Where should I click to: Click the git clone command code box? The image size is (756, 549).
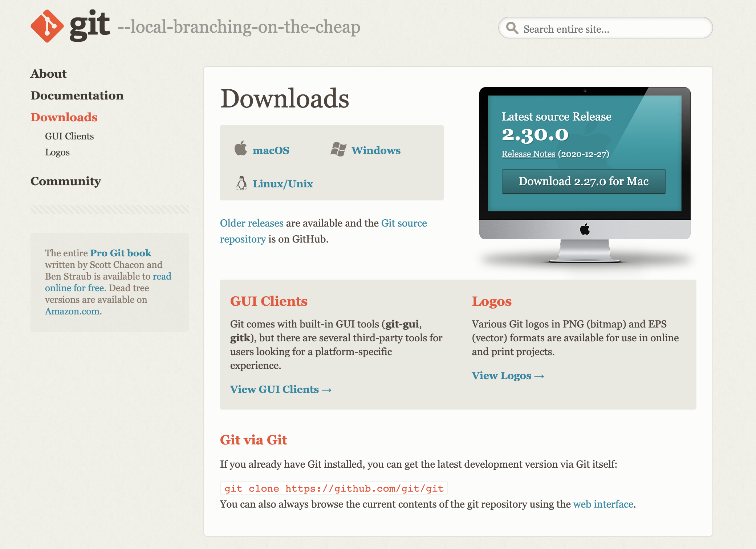[334, 488]
